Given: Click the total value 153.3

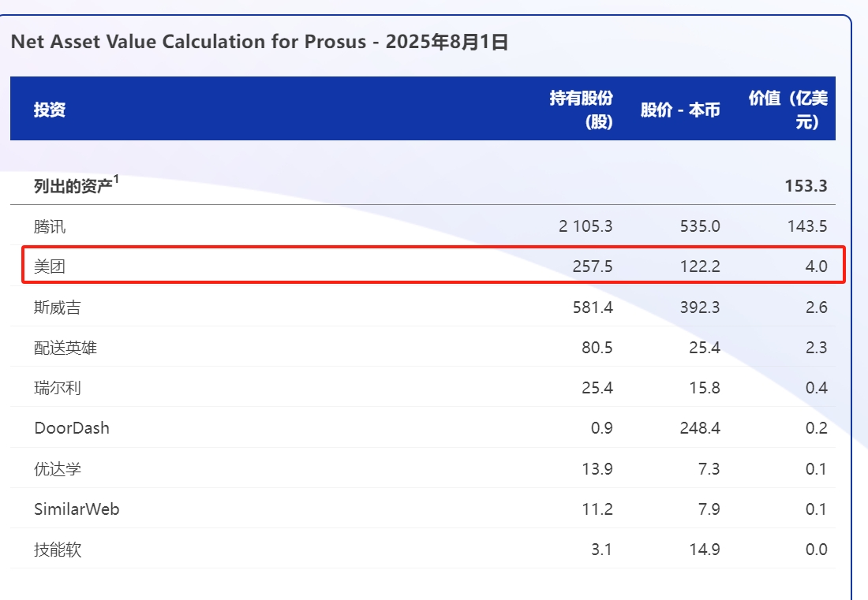Looking at the screenshot, I should [x=806, y=186].
